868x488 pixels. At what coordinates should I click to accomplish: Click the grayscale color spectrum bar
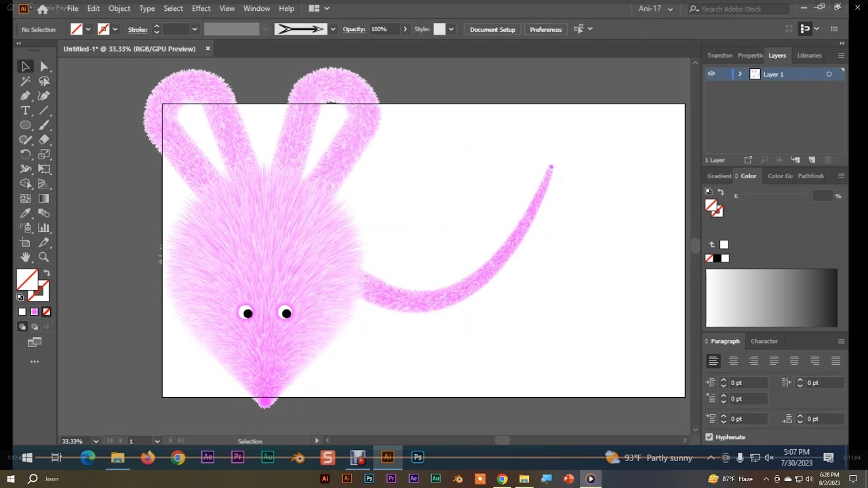[771, 298]
